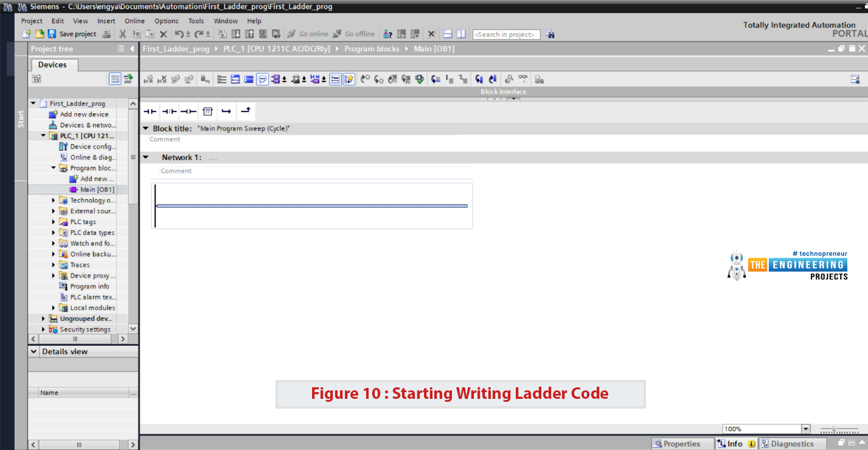Expand the Security settings node
The height and width of the screenshot is (450, 868).
pos(43,329)
